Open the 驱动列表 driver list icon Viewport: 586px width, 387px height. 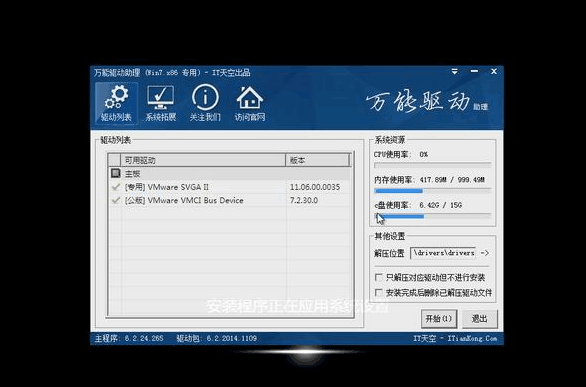click(x=116, y=103)
